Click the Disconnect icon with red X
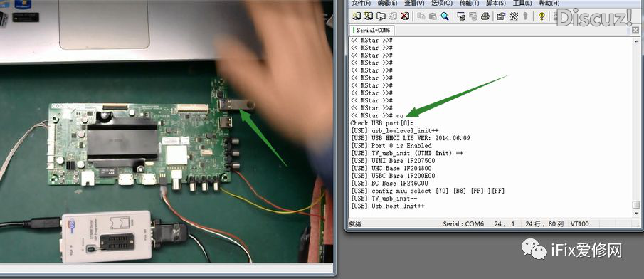This screenshot has width=644, height=279. coord(405,16)
